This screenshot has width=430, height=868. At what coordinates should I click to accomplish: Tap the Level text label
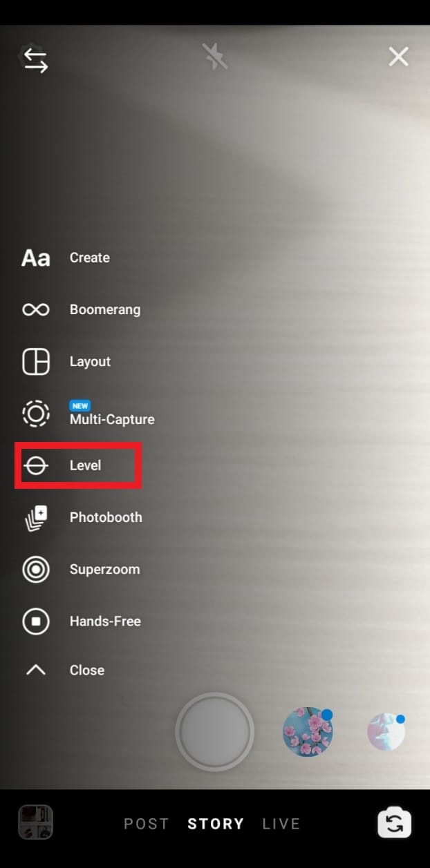[x=86, y=465]
